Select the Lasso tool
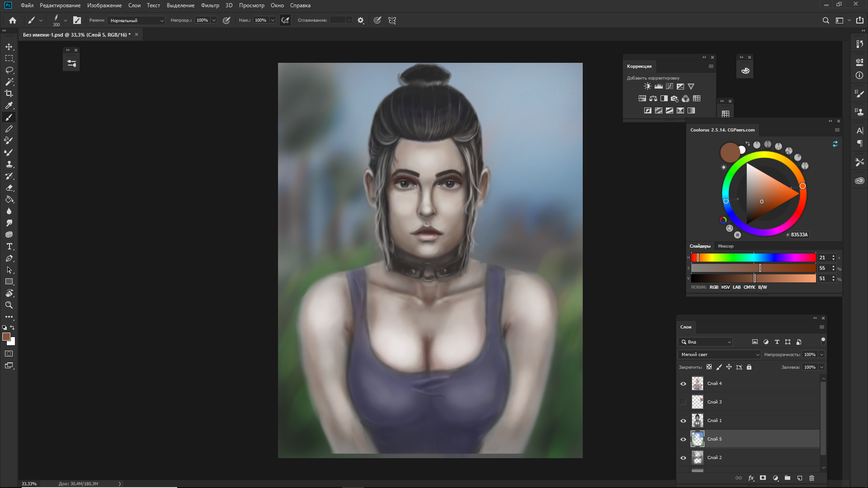The width and height of the screenshot is (868, 488). (x=9, y=70)
